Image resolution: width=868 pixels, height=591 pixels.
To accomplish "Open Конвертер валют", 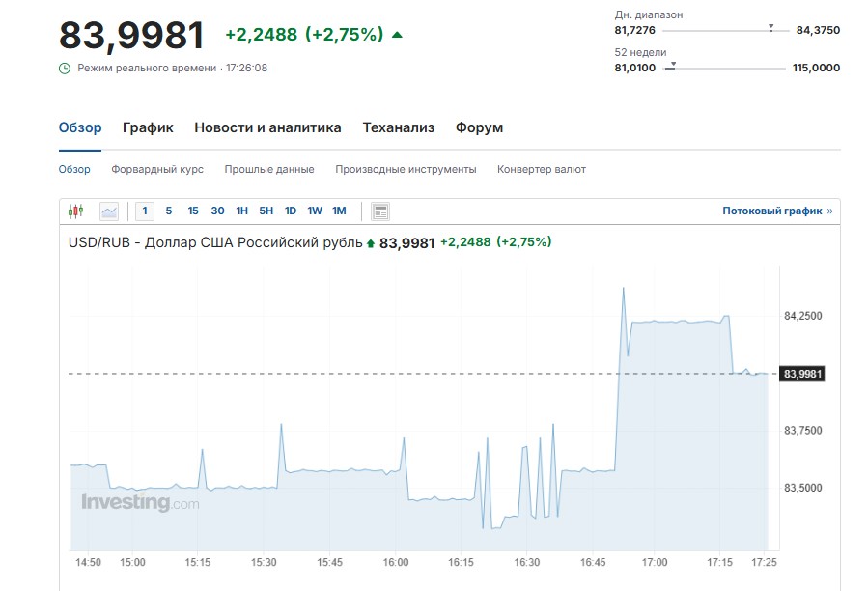I will [542, 170].
